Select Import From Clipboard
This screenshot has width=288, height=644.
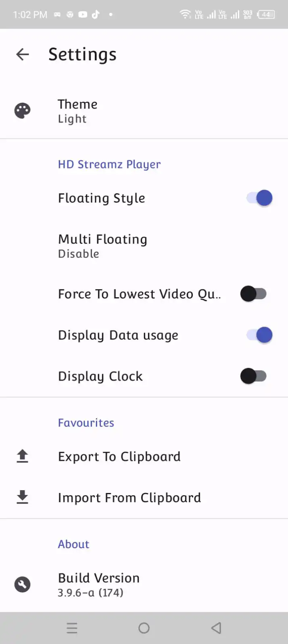coord(129,497)
